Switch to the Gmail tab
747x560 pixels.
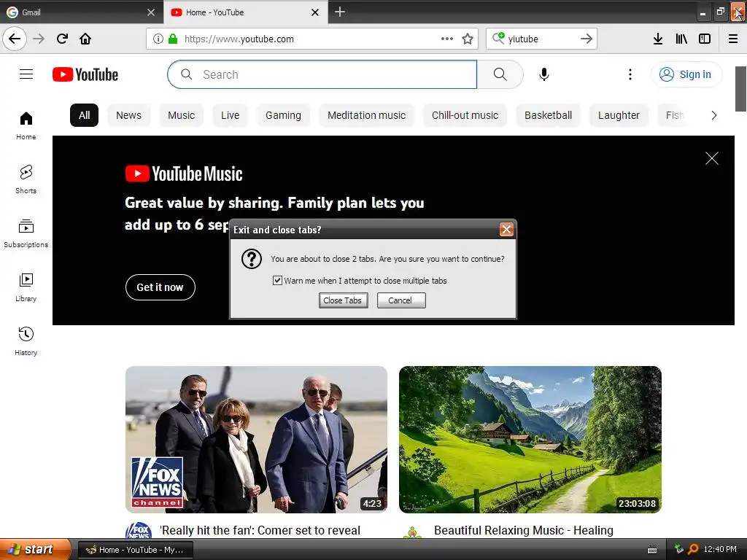pyautogui.click(x=81, y=12)
